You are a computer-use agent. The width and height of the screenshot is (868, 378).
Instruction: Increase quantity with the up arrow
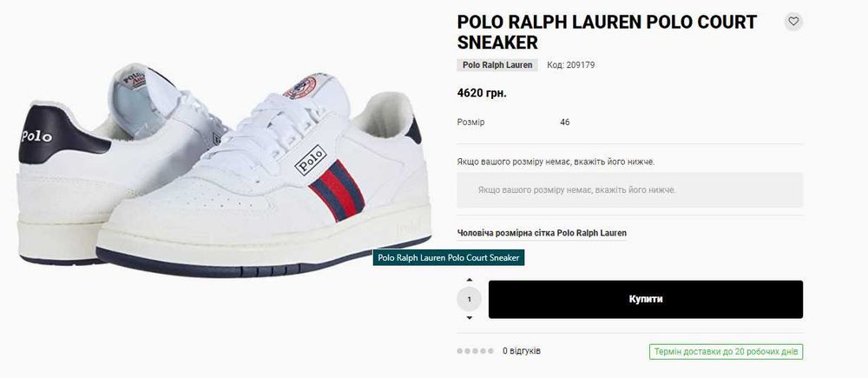pyautogui.click(x=470, y=280)
